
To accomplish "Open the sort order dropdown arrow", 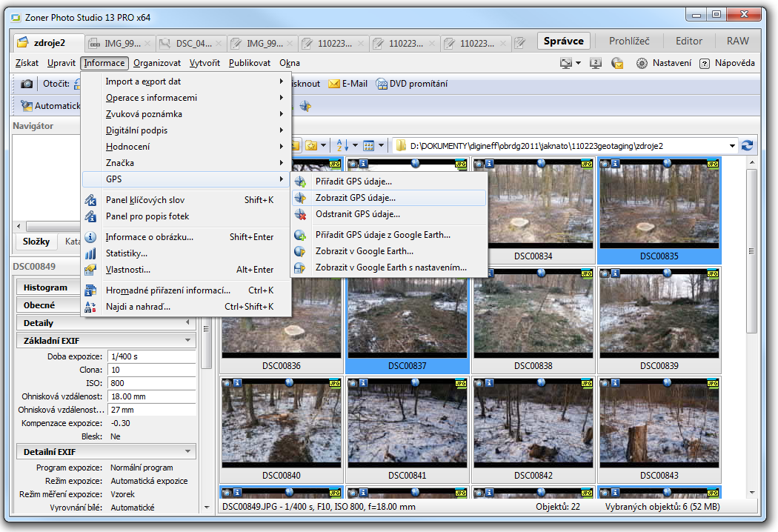I will 355,146.
